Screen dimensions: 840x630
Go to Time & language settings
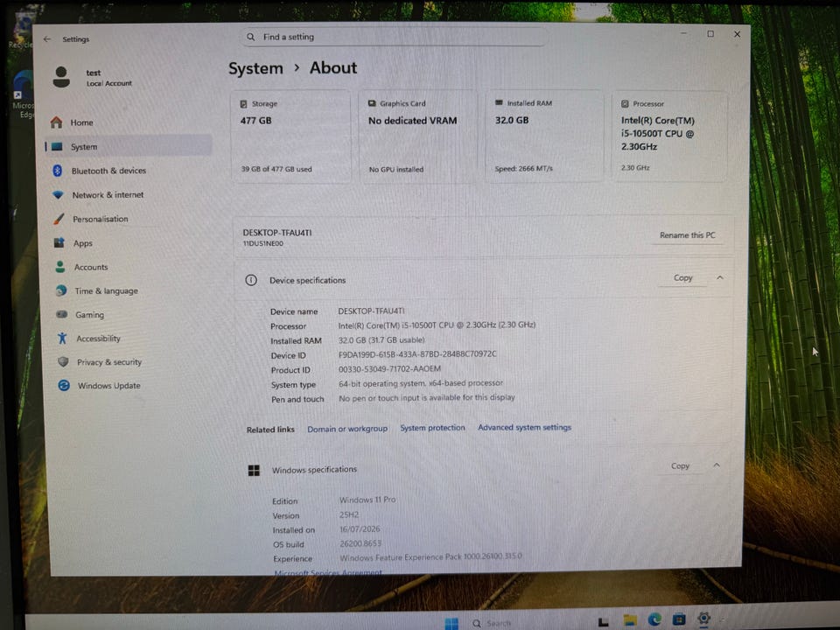[97, 290]
